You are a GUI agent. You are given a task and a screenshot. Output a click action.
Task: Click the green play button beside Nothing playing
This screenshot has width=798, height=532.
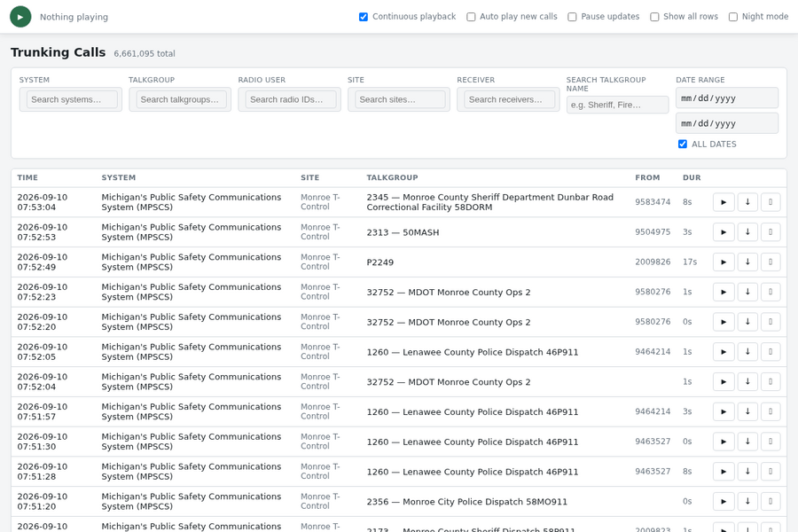pyautogui.click(x=20, y=17)
